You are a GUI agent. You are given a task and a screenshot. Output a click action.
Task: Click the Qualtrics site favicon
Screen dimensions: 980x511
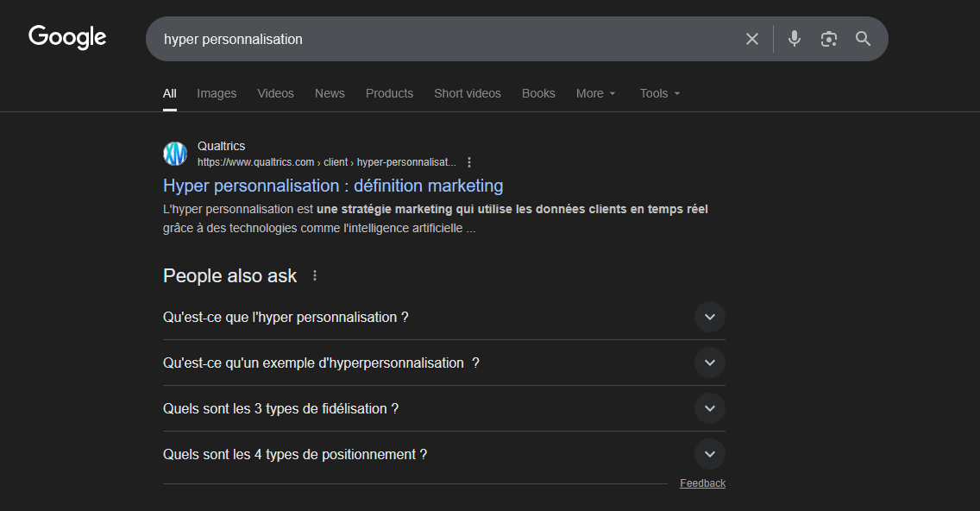(175, 154)
